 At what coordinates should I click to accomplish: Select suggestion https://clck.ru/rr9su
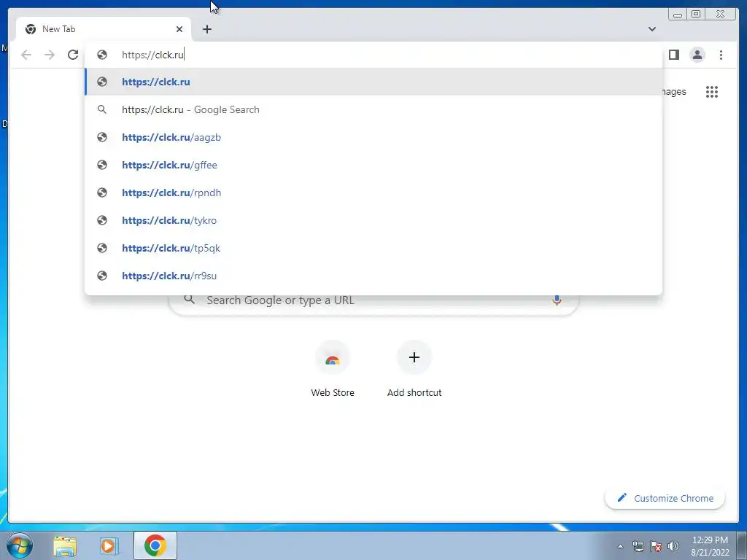[x=373, y=275]
